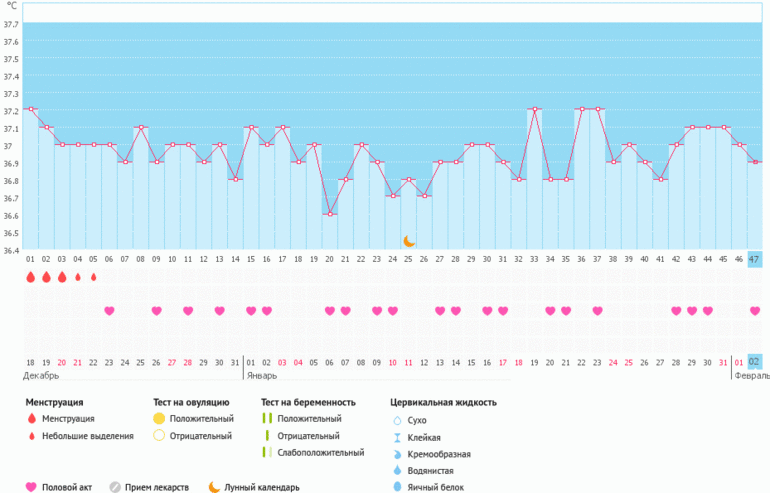Select the highlighted date 02 in Февраль
770x493 pixels.
[755, 361]
